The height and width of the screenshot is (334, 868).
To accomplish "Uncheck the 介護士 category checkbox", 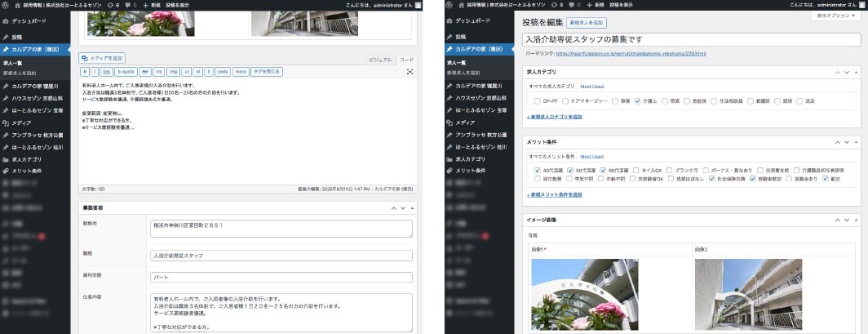I will tap(638, 101).
